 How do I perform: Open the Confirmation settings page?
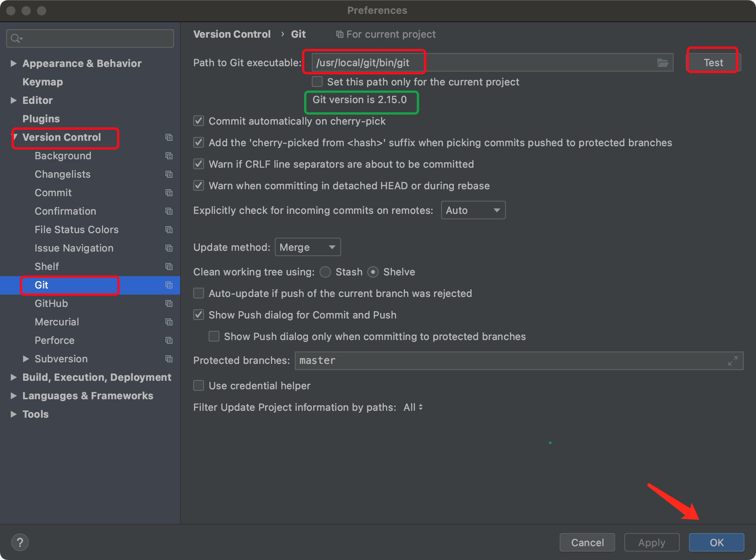pyautogui.click(x=65, y=211)
